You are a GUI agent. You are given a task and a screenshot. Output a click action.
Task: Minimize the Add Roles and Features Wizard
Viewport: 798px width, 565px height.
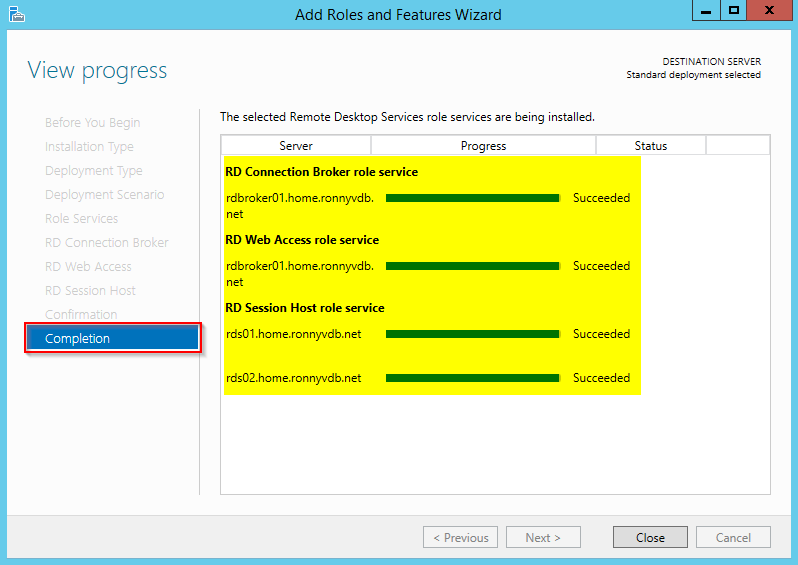(706, 11)
